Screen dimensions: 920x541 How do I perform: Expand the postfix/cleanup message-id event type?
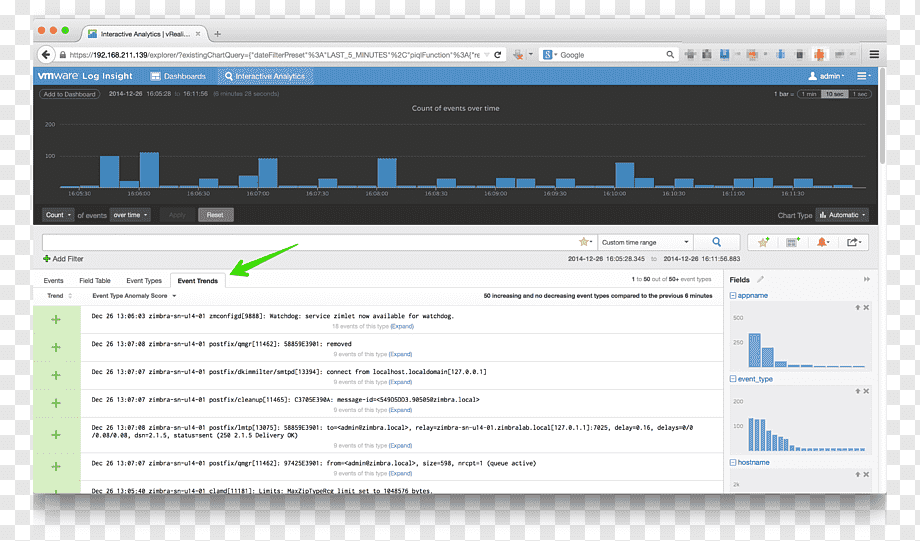point(400,410)
